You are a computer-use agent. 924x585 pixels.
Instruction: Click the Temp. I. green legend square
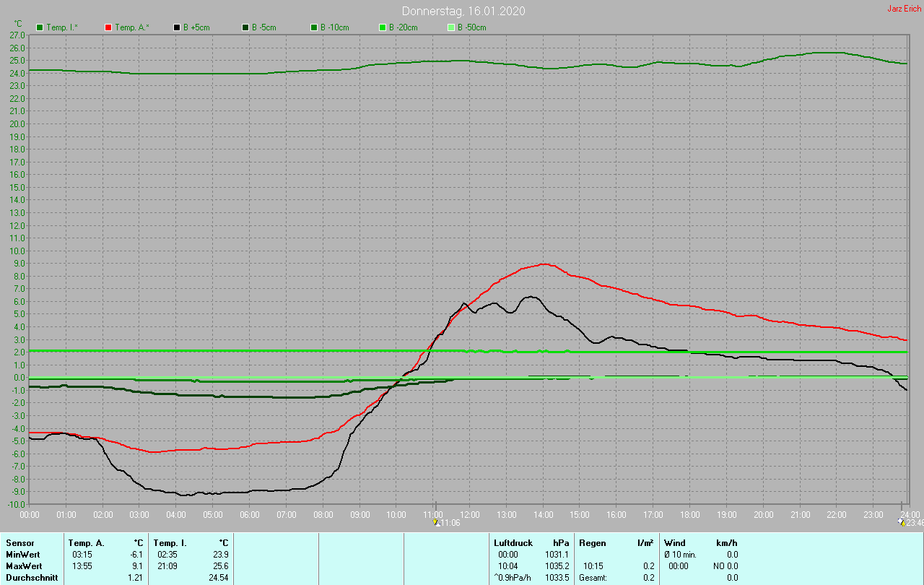point(40,27)
